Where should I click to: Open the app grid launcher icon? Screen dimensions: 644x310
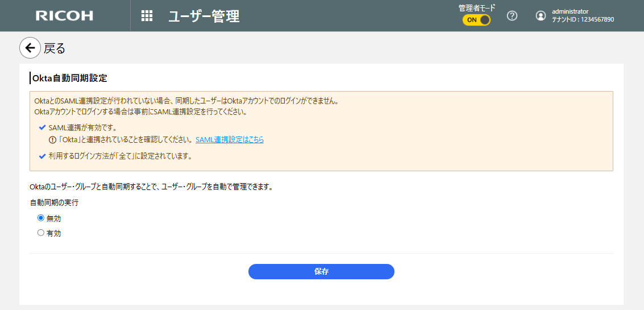tap(147, 16)
